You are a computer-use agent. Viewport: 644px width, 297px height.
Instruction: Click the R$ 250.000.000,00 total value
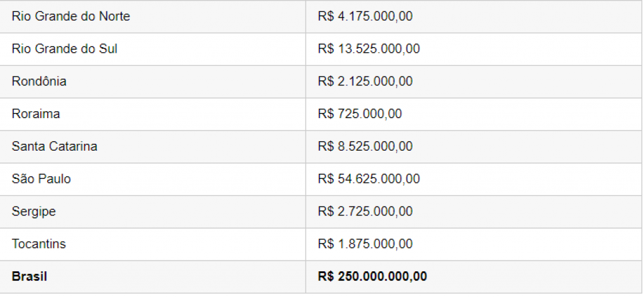[x=372, y=276]
